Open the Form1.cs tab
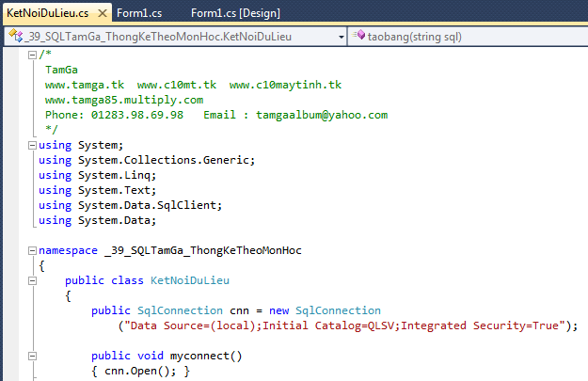Screen dimensions: 588x381 [139, 13]
